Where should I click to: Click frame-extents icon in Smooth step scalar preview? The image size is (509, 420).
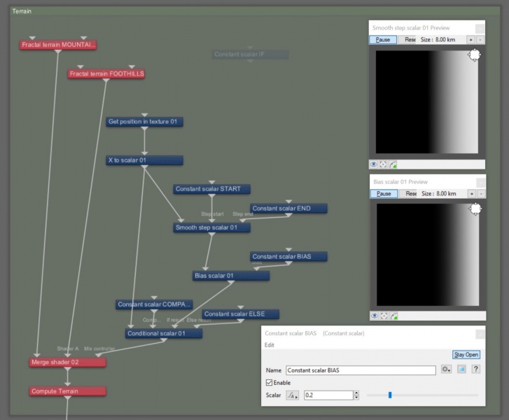[x=383, y=164]
